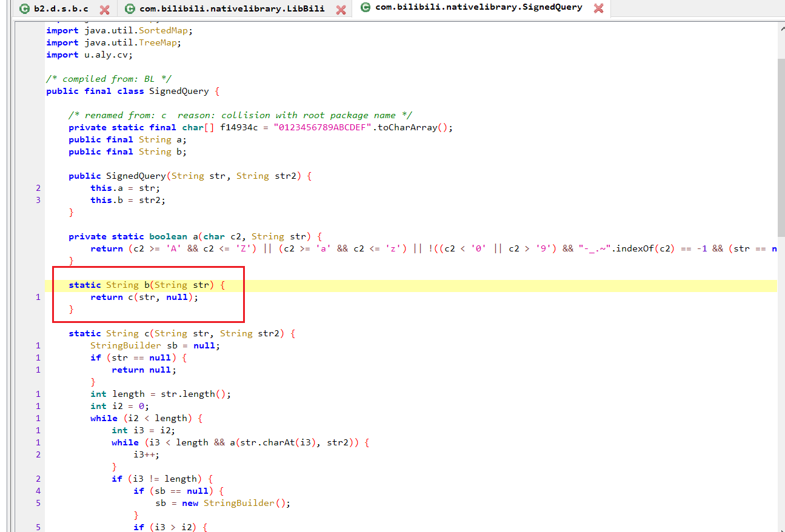Click the "import java.util.TreeMap;" line

pos(114,42)
